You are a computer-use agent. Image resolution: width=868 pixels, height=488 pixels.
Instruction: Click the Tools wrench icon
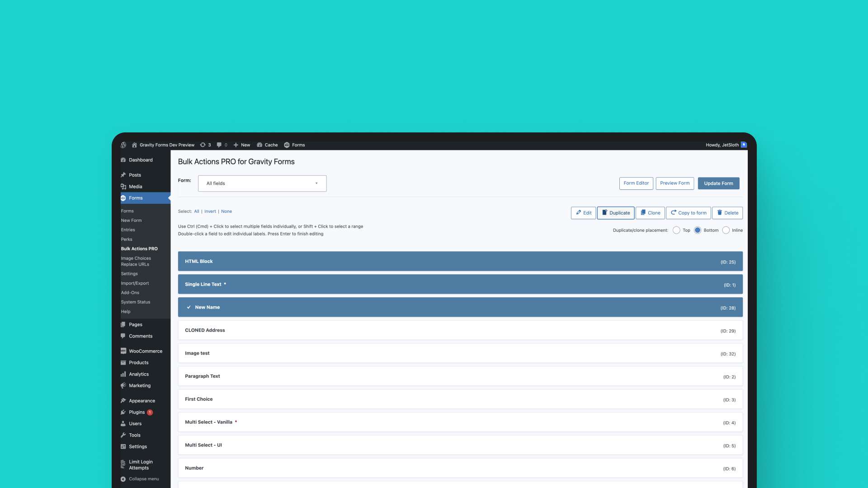(123, 435)
